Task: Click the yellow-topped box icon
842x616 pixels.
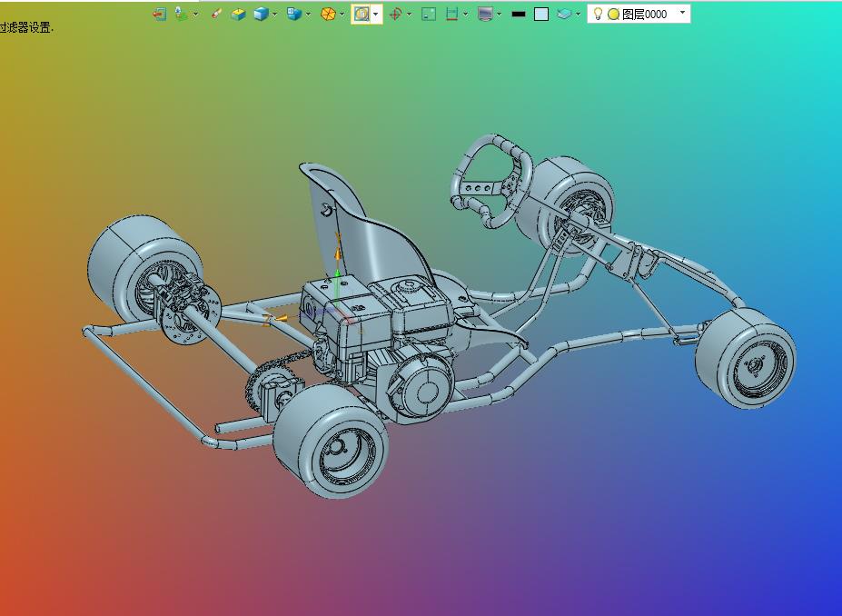Action: (238, 14)
